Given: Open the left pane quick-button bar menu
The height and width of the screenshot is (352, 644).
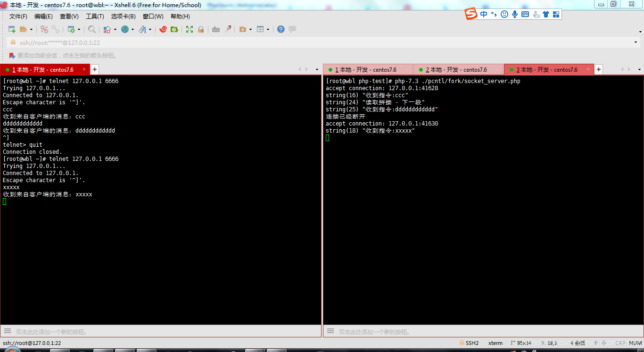Looking at the screenshot, I should pyautogui.click(x=7, y=331).
